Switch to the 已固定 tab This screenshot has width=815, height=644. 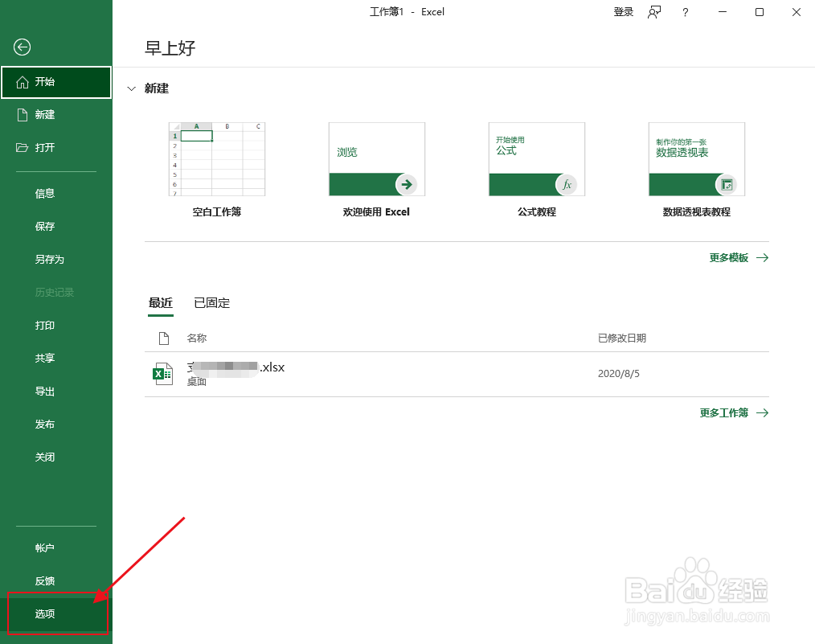pos(212,303)
